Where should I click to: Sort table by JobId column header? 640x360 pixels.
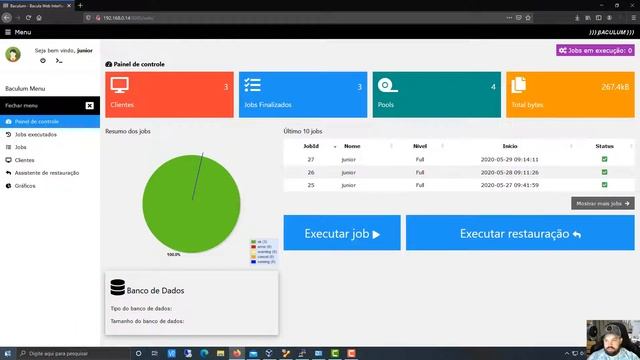click(311, 146)
